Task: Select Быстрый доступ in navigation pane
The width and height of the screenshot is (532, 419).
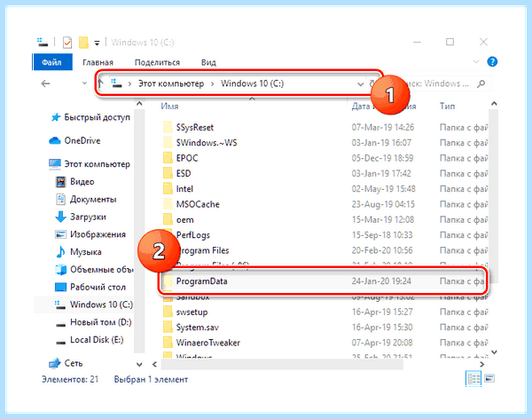Action: (97, 117)
